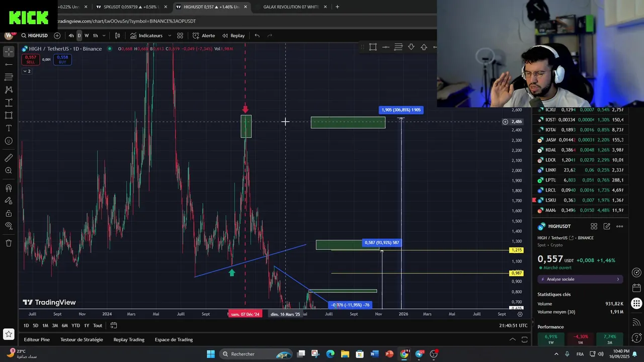Screen dimensions: 644x362
Task: Switch to 4h timeframe
Action: 71,36
